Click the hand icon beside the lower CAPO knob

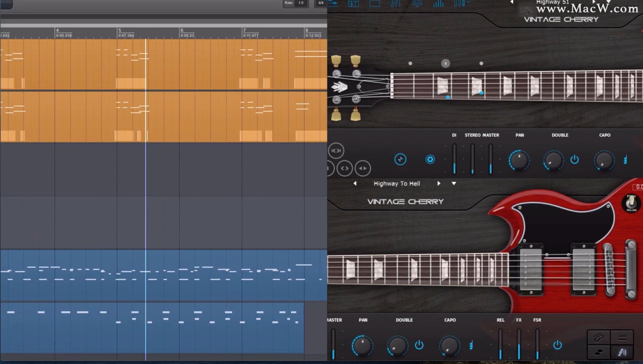pos(471,345)
